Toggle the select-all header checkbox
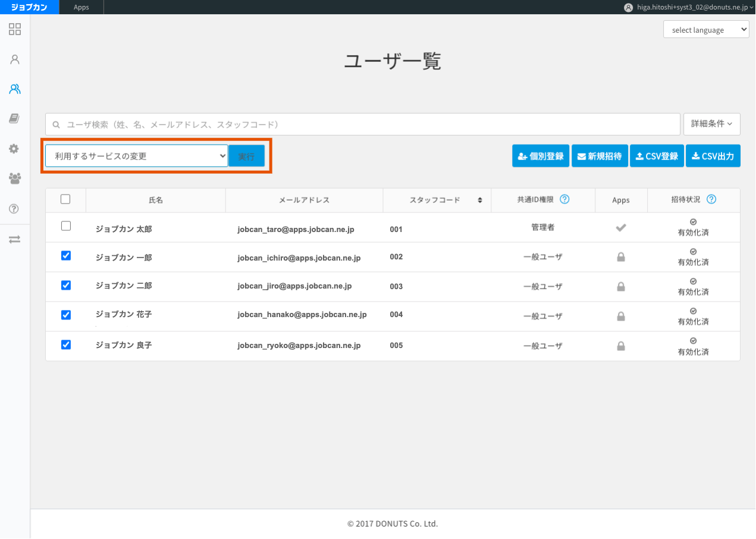The image size is (756, 539). (x=65, y=199)
